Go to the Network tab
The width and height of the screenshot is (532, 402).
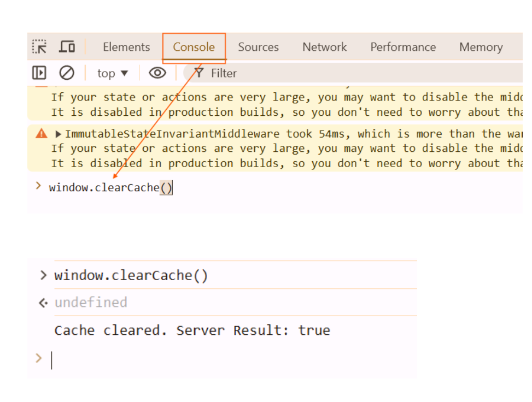pyautogui.click(x=324, y=47)
